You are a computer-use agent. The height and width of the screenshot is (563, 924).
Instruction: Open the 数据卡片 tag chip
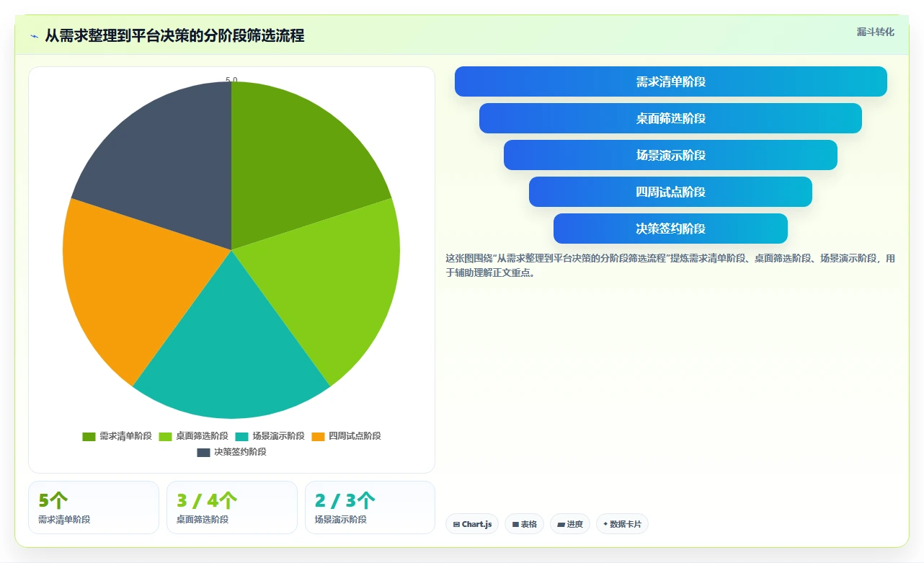click(622, 524)
